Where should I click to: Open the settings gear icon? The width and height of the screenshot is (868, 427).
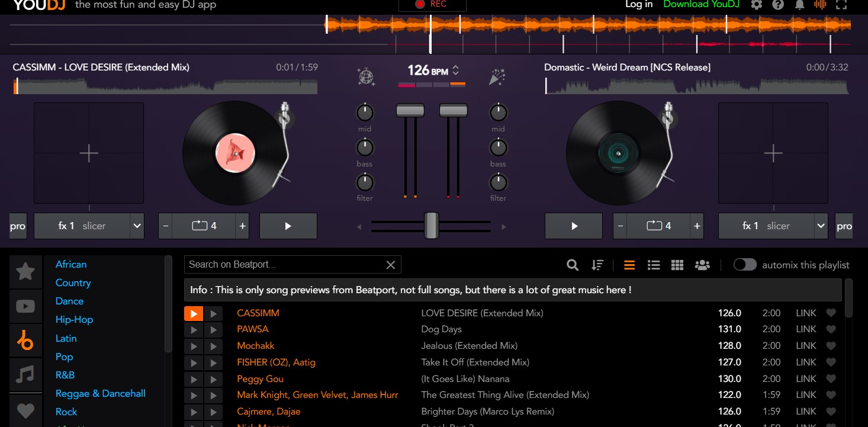click(757, 5)
